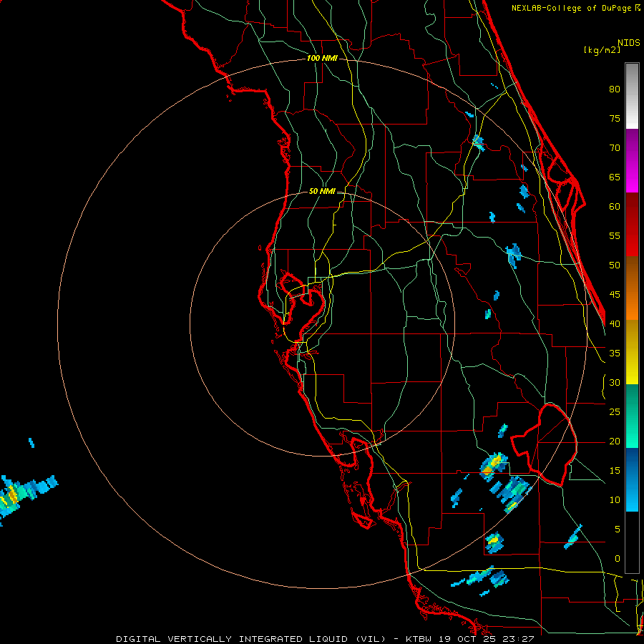
Task: Click the 45 value on the scale
Action: point(615,295)
